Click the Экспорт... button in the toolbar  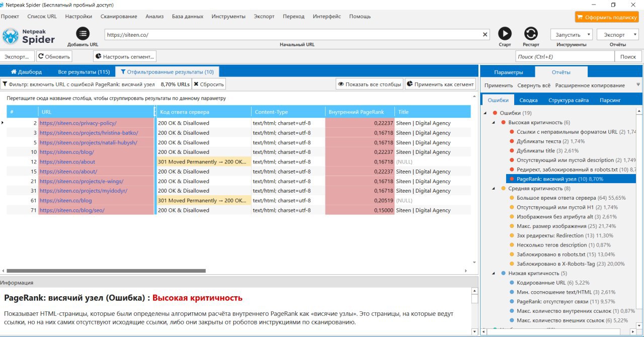(x=18, y=57)
